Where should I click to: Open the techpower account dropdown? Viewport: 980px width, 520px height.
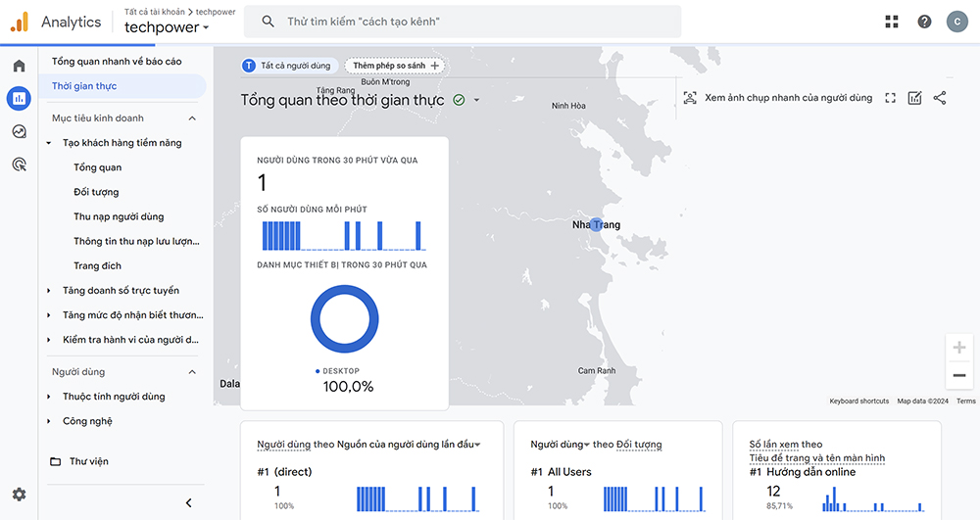[x=167, y=27]
